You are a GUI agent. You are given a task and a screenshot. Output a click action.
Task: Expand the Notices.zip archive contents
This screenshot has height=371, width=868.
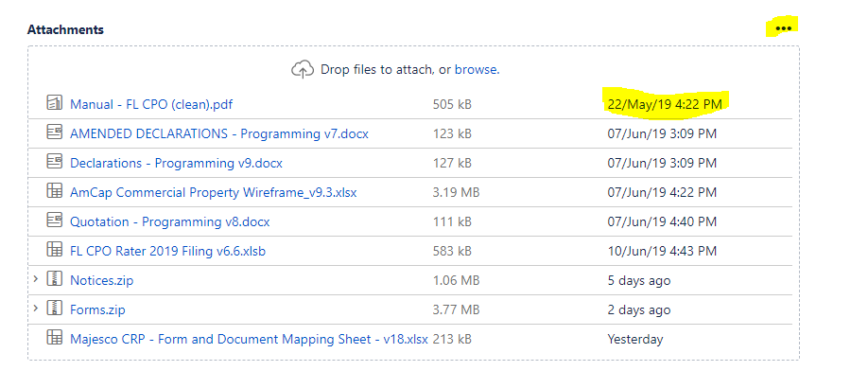[x=35, y=278]
